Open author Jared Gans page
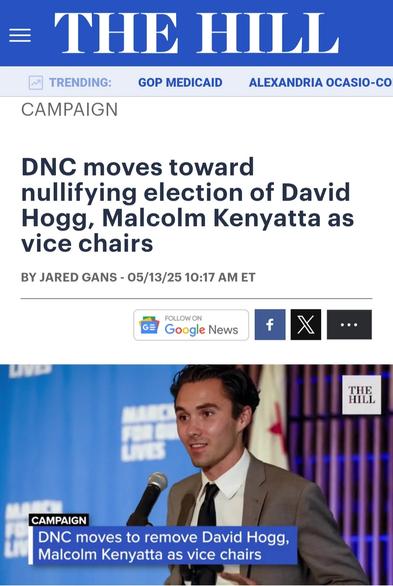This screenshot has width=393, height=586. [78, 277]
